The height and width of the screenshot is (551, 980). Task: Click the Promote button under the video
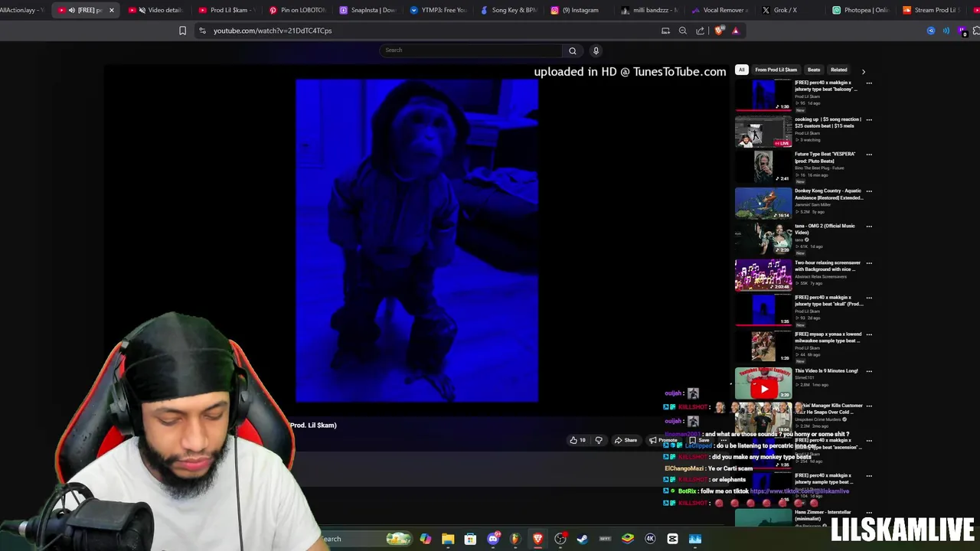coord(663,440)
